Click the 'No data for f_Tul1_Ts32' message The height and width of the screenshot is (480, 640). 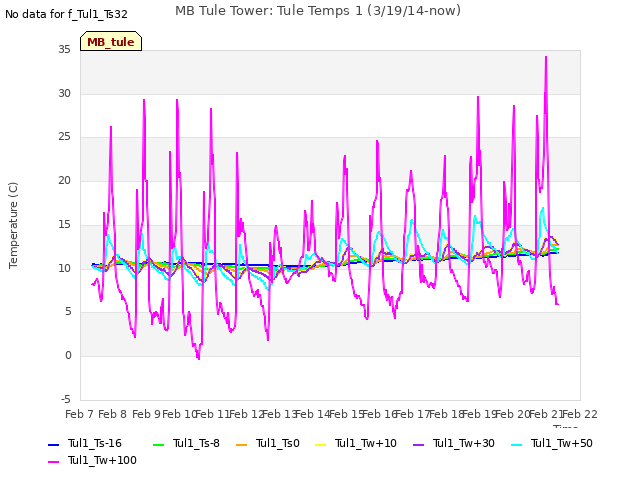click(x=66, y=14)
